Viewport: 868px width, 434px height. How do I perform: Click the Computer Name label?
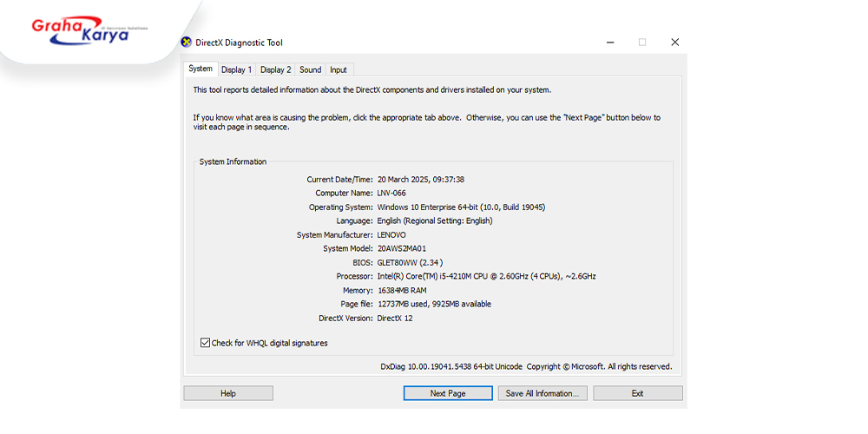345,194
